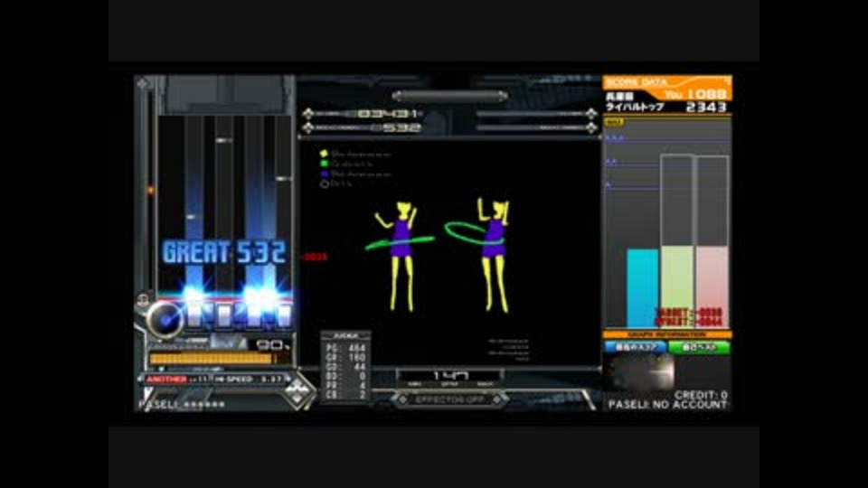Click the top-center song progress bar
Image resolution: width=868 pixels, height=488 pixels.
tap(449, 96)
